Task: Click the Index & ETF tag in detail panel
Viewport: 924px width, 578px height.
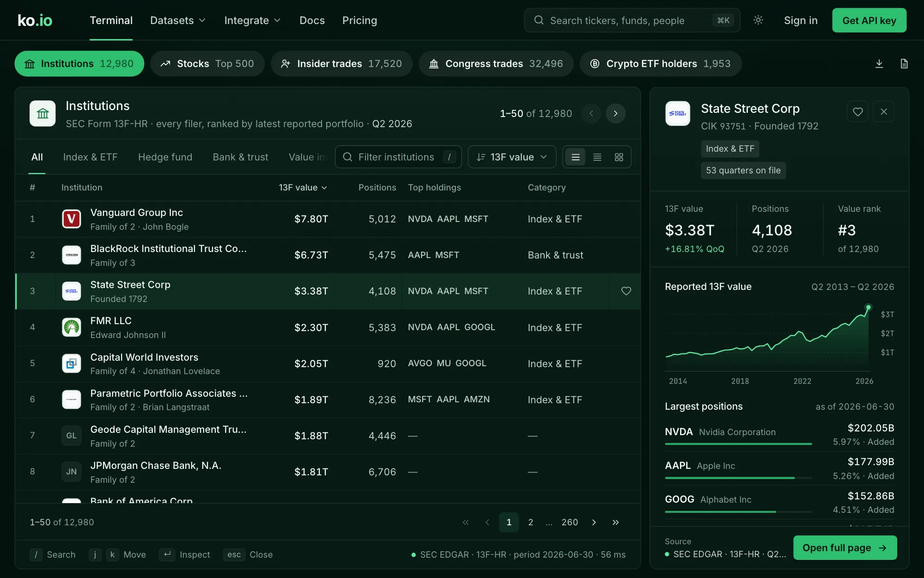Action: tap(730, 149)
